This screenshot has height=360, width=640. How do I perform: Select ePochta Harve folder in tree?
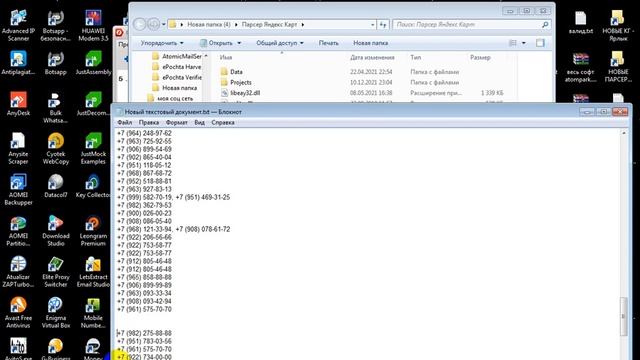pyautogui.click(x=178, y=67)
